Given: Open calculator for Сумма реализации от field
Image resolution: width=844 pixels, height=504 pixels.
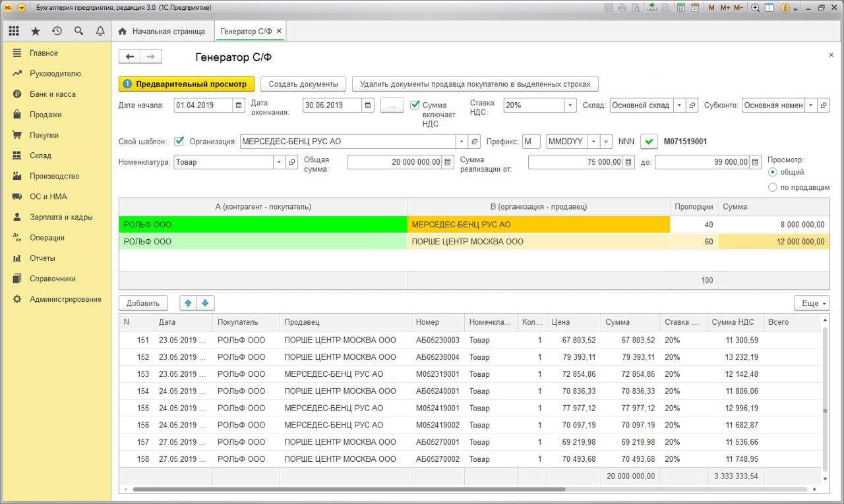Looking at the screenshot, I should tap(628, 162).
